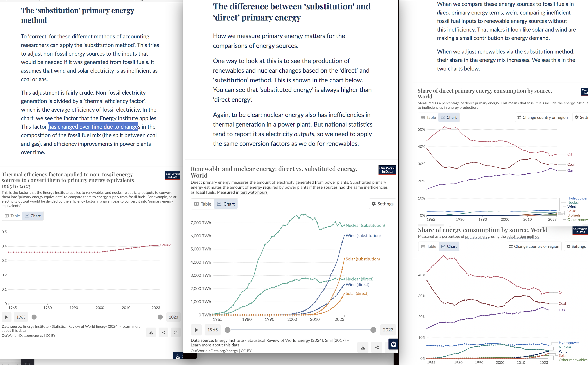
Task: Click the substitution method link in share chart subtitle
Action: (x=523, y=237)
